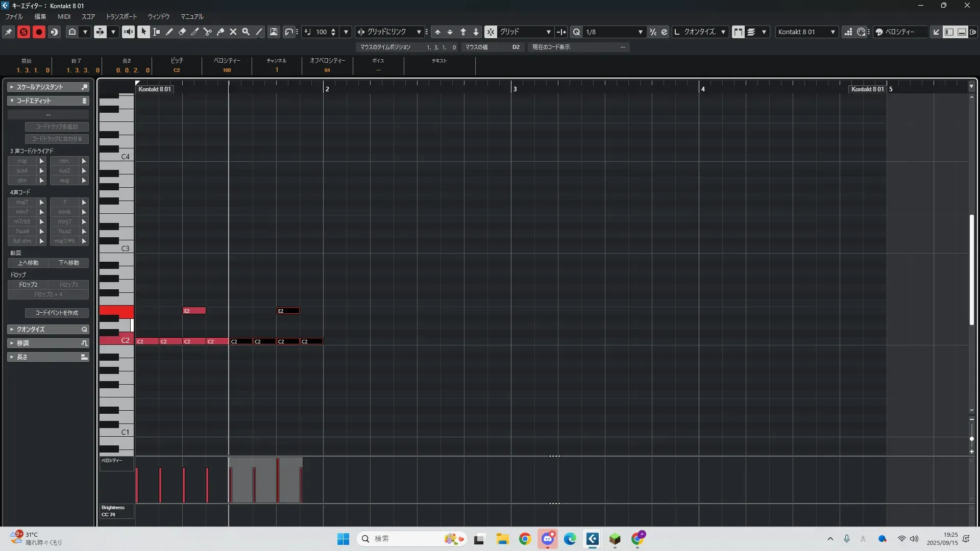Screen dimensions: 980x551
Task: Select the Glue tool
Action: point(220,32)
